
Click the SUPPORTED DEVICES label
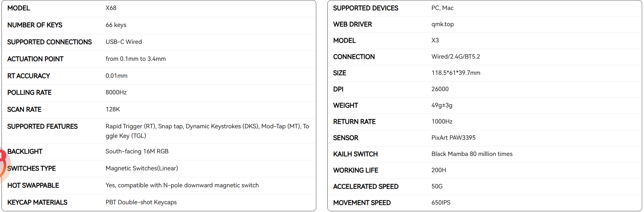pyautogui.click(x=366, y=8)
